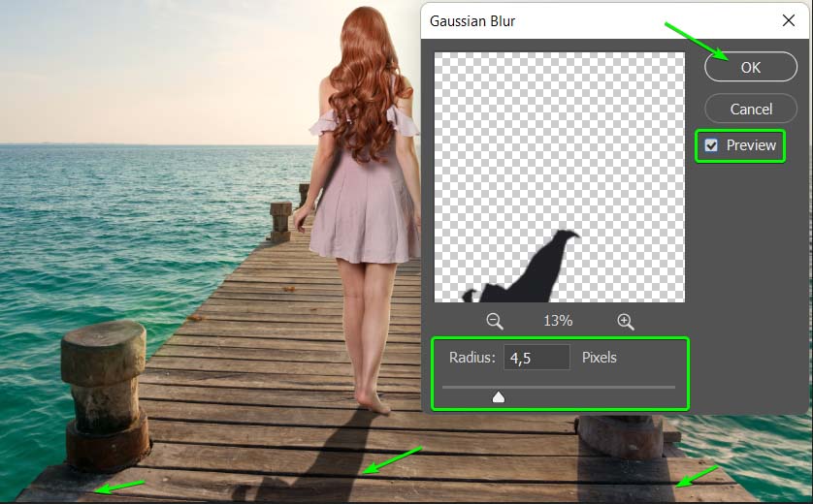Click the shadow preview thumbnail
813x504 pixels.
(x=560, y=177)
